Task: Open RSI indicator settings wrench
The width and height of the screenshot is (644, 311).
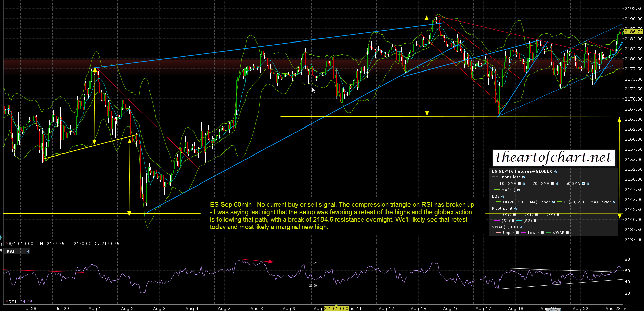Action: [x=28, y=252]
